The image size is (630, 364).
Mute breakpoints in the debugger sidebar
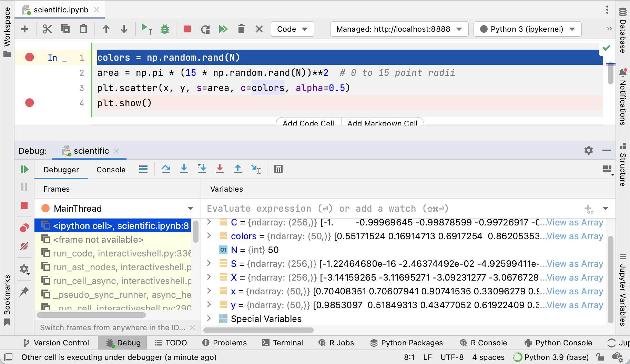pyautogui.click(x=24, y=246)
